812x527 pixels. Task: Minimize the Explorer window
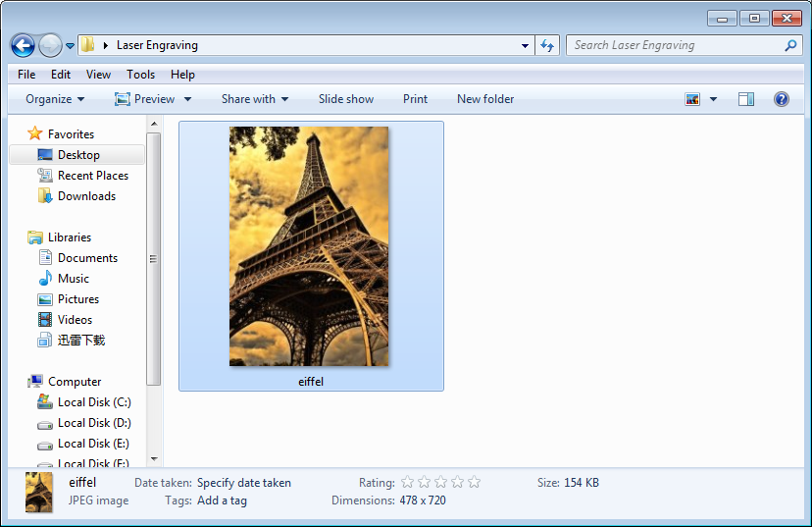coord(722,19)
